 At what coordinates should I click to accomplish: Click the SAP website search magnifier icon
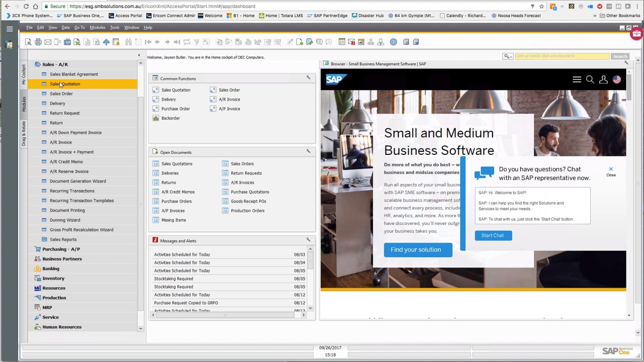pos(590,79)
